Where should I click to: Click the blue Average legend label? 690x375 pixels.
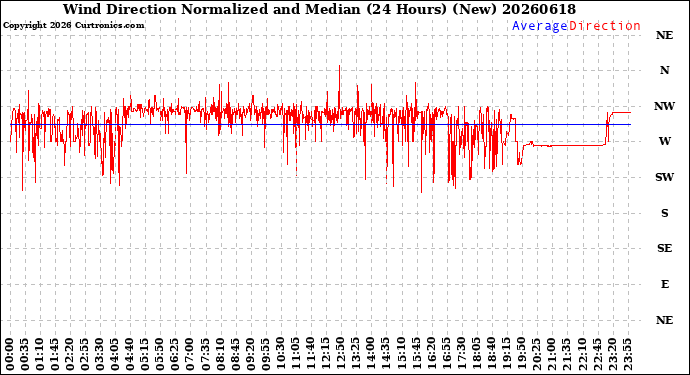[x=540, y=26]
